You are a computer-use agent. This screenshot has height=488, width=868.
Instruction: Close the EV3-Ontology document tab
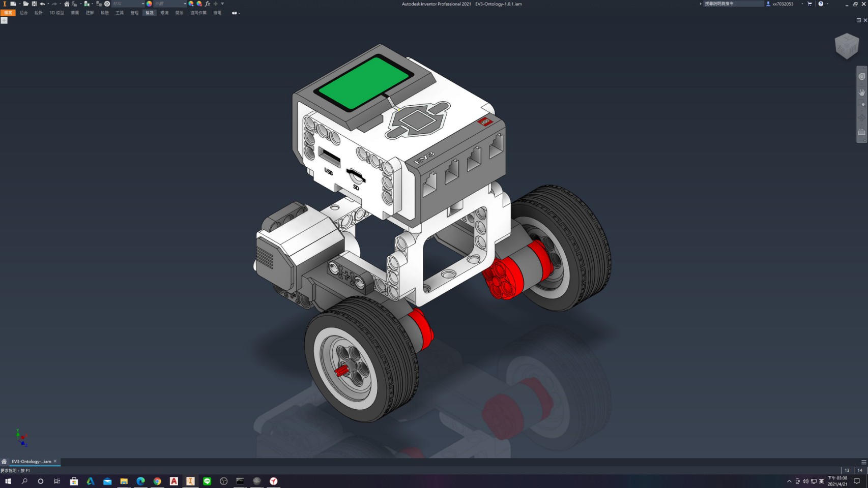pos(55,461)
